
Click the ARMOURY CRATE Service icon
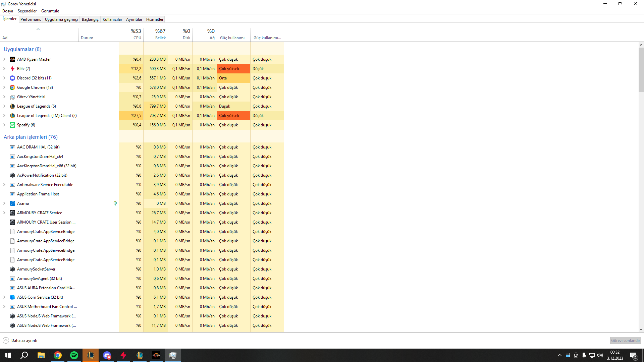12,213
